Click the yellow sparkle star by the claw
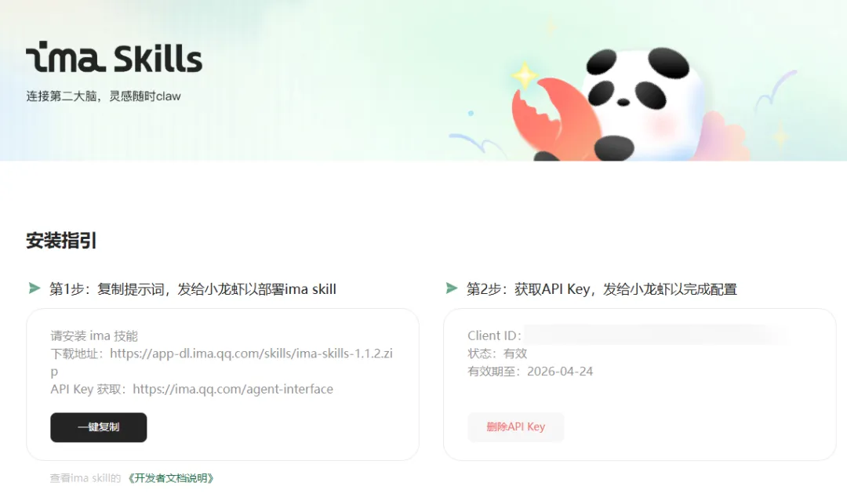The height and width of the screenshot is (504, 847). [x=524, y=75]
